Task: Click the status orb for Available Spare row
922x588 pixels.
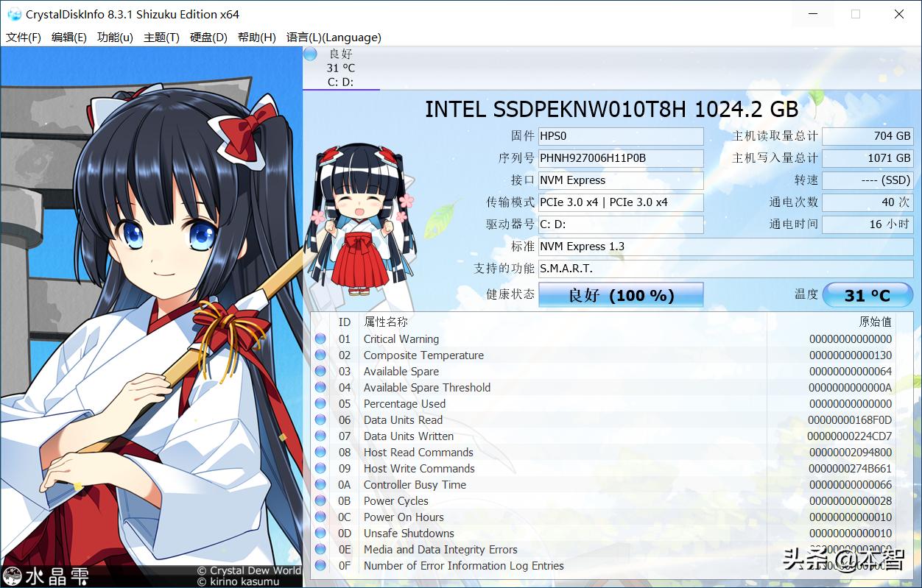Action: [x=320, y=372]
